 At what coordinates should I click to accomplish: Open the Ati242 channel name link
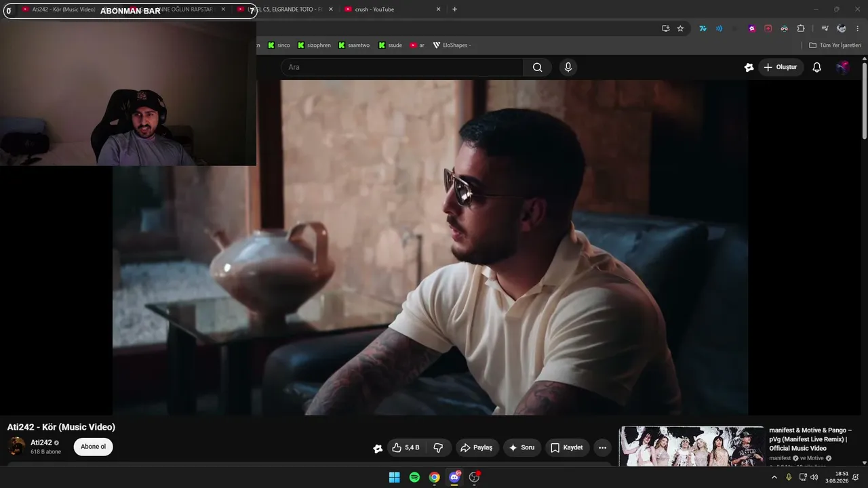click(41, 443)
